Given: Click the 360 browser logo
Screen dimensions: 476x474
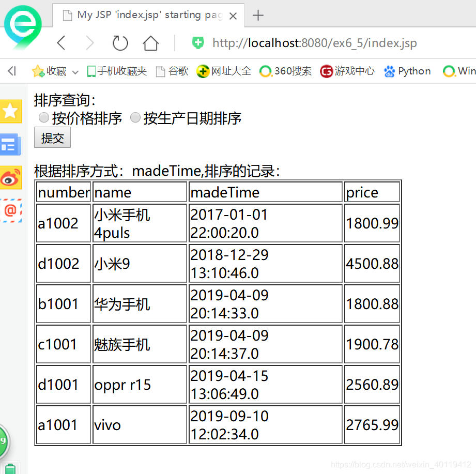Looking at the screenshot, I should 22,27.
